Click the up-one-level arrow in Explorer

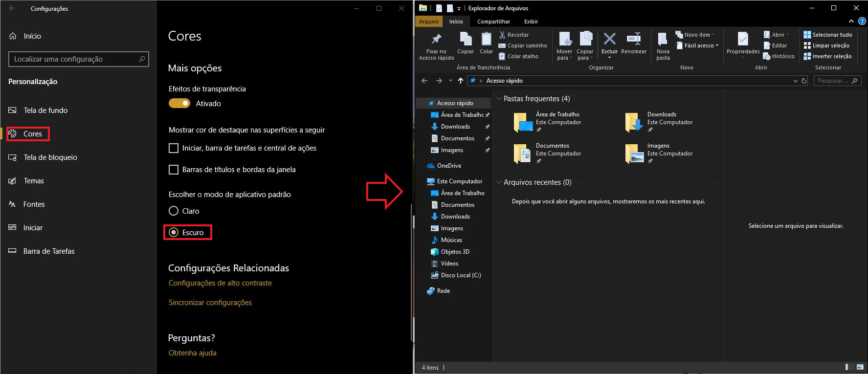coord(461,81)
